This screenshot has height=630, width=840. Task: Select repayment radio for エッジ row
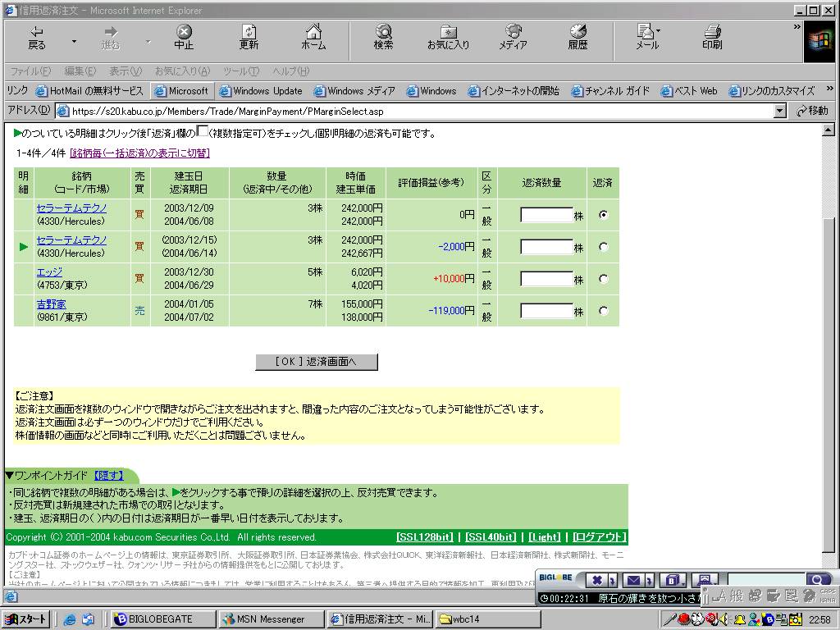(x=604, y=279)
